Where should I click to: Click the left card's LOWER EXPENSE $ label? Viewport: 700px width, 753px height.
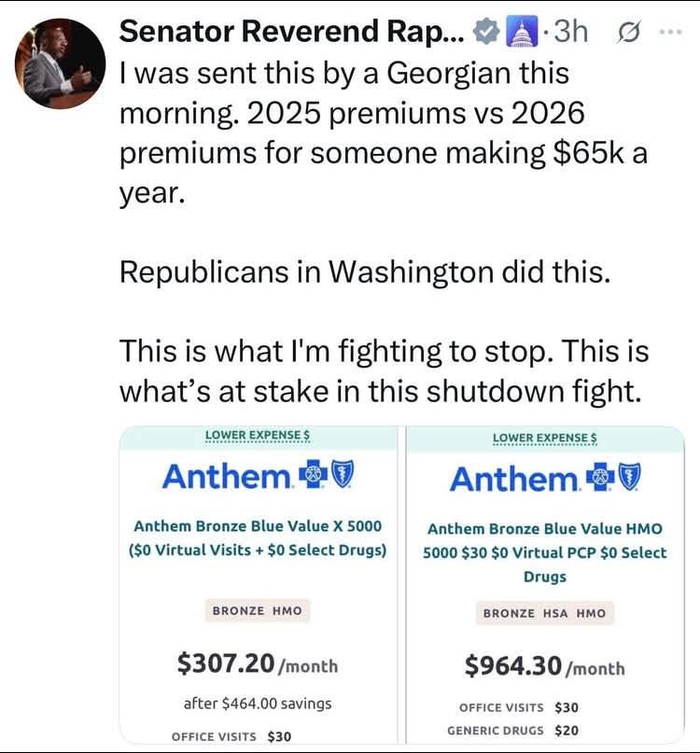[x=258, y=435]
